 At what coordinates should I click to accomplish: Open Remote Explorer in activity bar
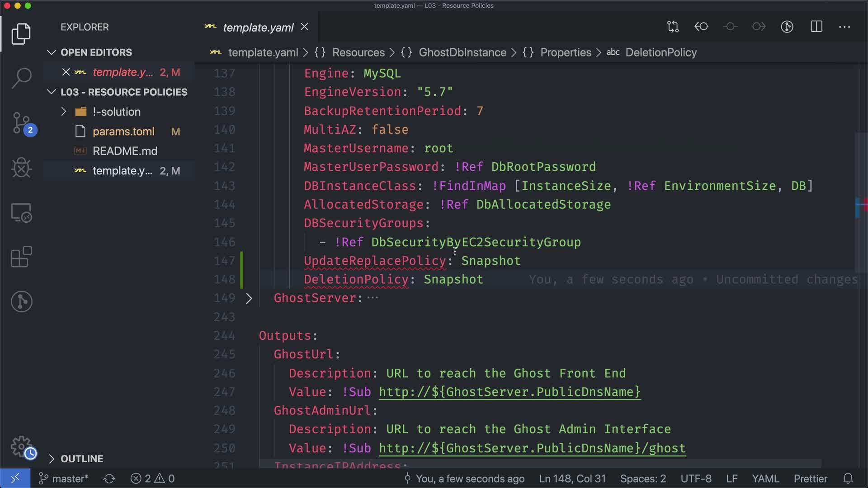(21, 212)
